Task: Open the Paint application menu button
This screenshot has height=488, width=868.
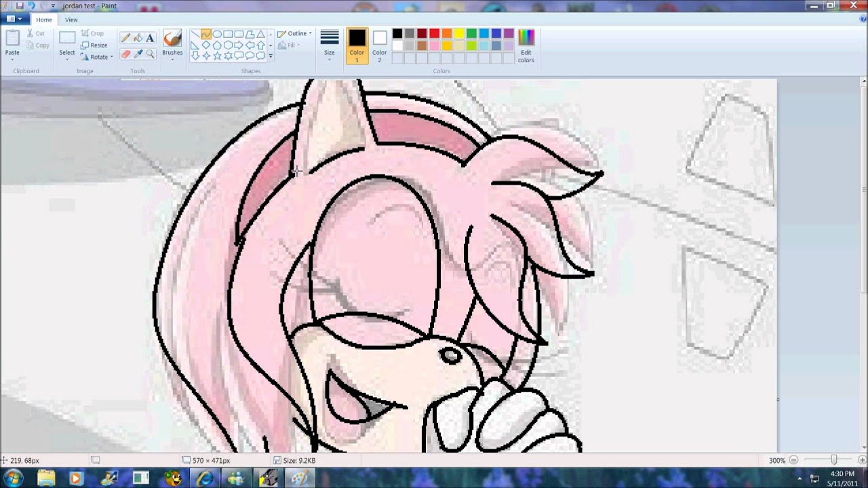Action: coord(14,19)
